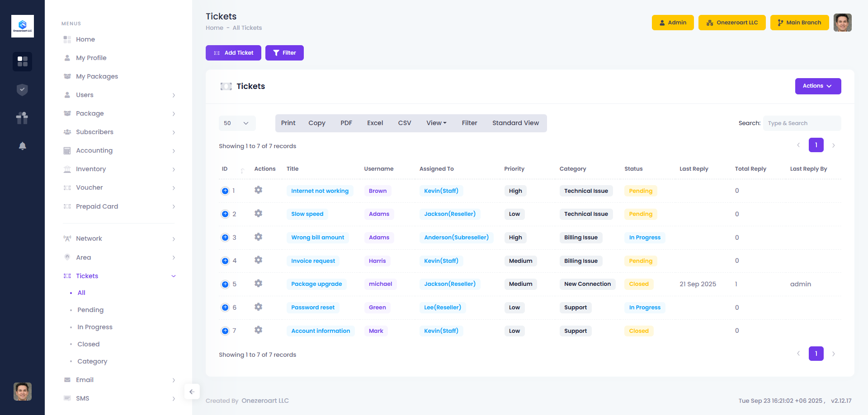868x415 pixels.
Task: Open the 50 records-per-page dropdown
Action: click(x=237, y=123)
